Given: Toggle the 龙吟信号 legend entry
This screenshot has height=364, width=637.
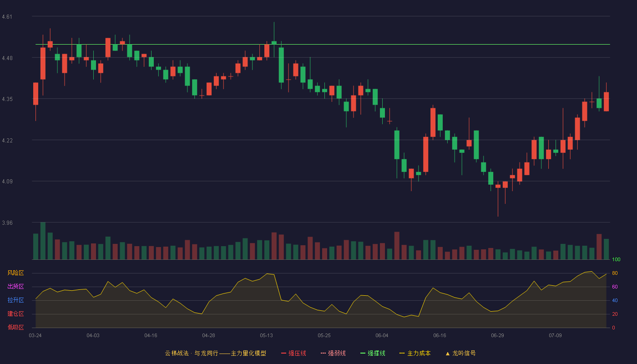Looking at the screenshot, I should (460, 353).
